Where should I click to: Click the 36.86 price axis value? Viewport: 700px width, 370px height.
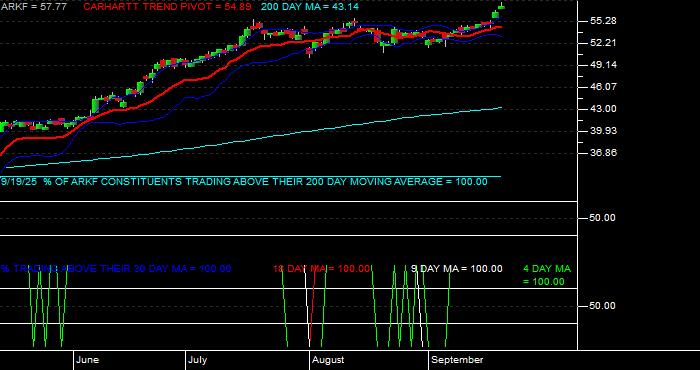603,152
